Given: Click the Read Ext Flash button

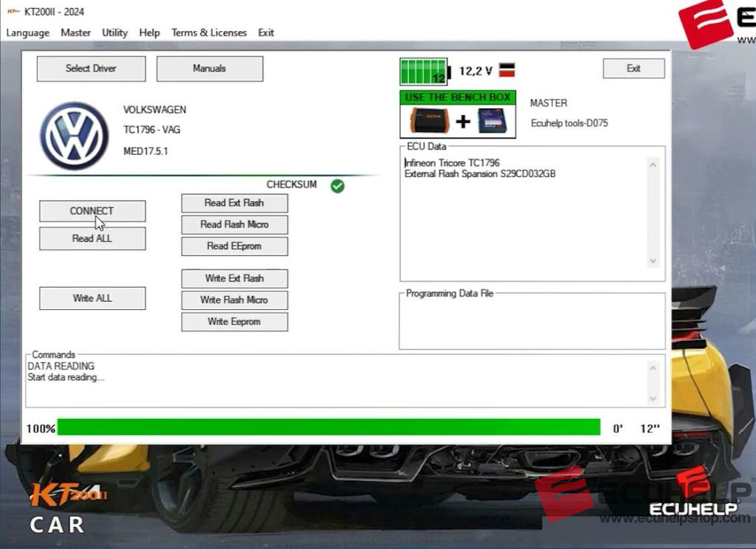Looking at the screenshot, I should (x=234, y=203).
